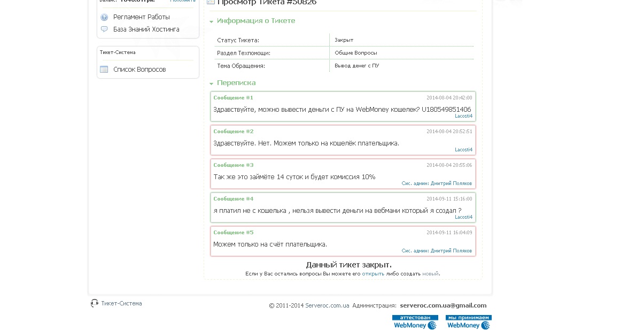Screen dimensions: 644x330
Task: Click the Тикет-Система sidebar panel heading
Action: (x=118, y=52)
